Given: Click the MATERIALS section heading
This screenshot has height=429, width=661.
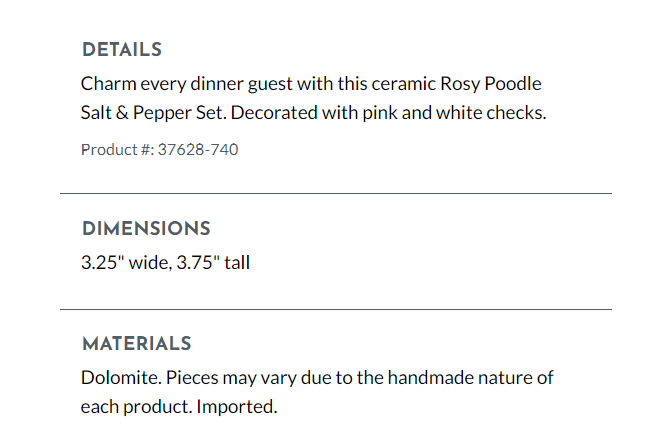Looking at the screenshot, I should (136, 344).
